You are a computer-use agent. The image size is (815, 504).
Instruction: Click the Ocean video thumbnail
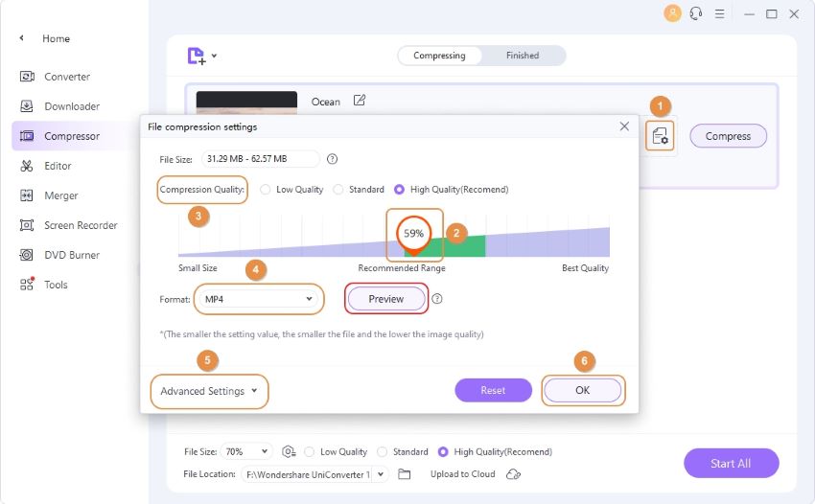coord(246,103)
